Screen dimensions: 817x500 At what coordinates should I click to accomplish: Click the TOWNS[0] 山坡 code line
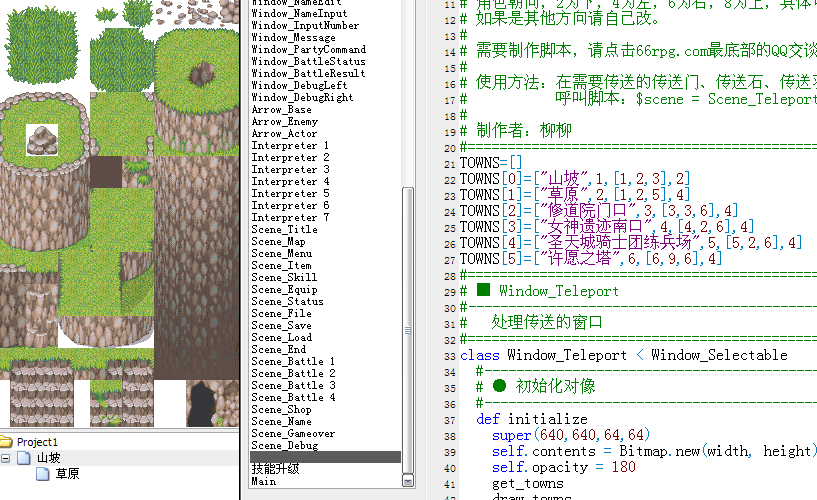(x=575, y=179)
